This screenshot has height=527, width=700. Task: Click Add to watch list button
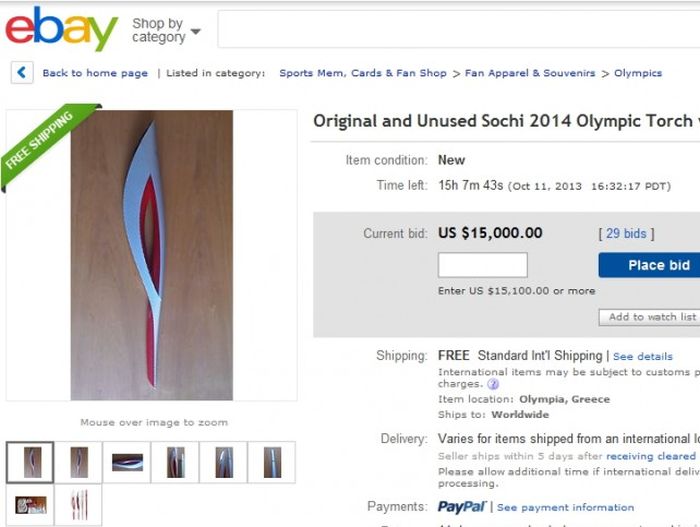click(652, 317)
